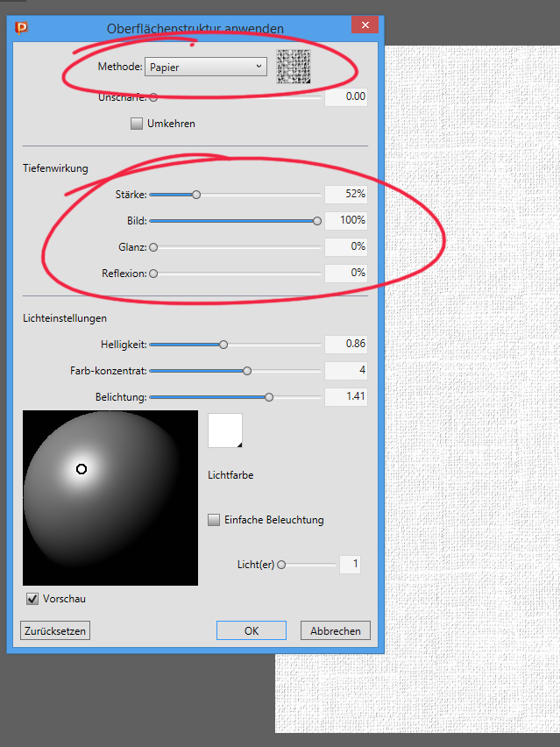This screenshot has height=747, width=560.
Task: Edit the Glanz value field 0%
Action: point(346,246)
